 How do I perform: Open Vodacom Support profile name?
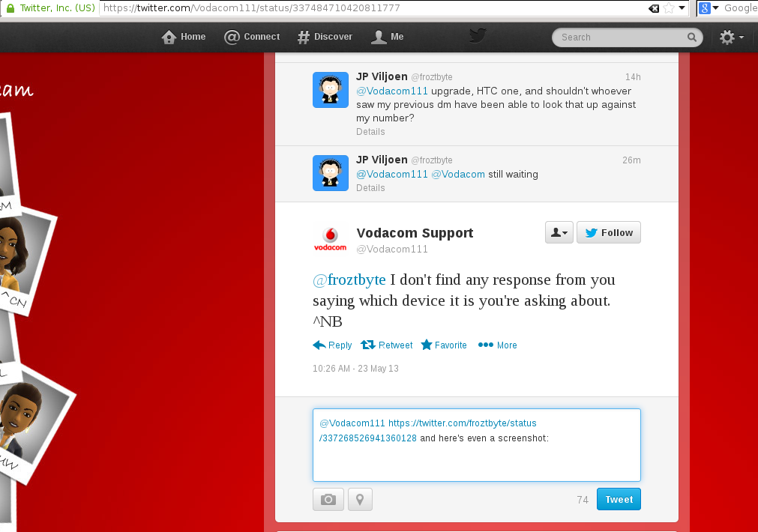[x=415, y=233]
